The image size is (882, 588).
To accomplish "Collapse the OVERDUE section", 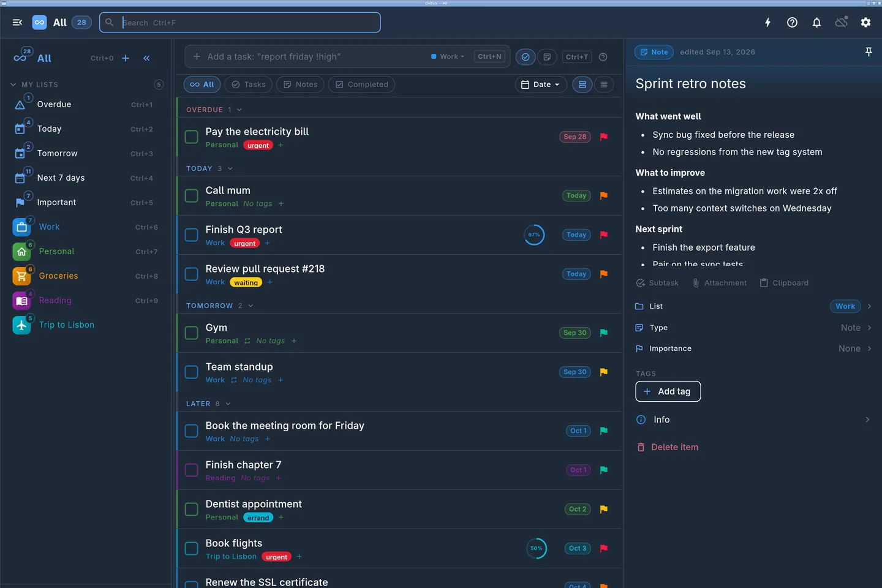I will pos(239,110).
